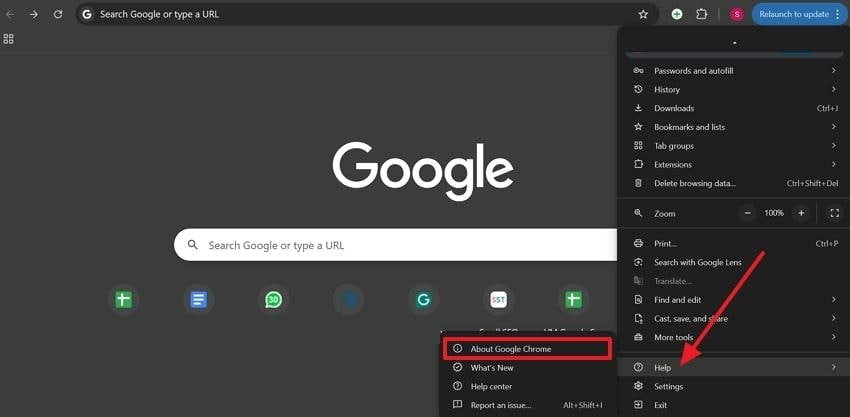Click the Google logo
This screenshot has height=417, width=850.
tap(423, 170)
